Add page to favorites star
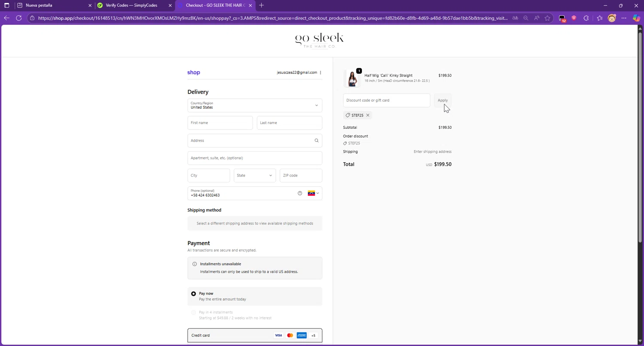 point(547,18)
